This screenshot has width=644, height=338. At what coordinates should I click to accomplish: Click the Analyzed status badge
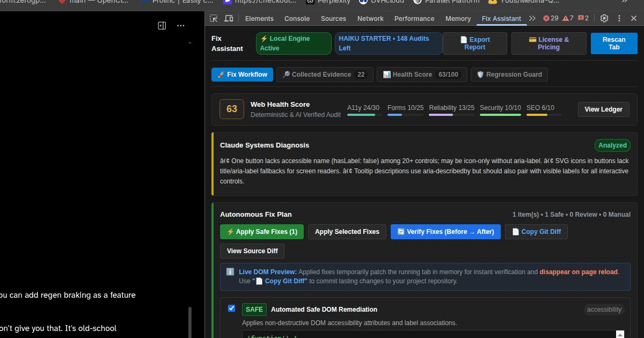click(x=612, y=145)
